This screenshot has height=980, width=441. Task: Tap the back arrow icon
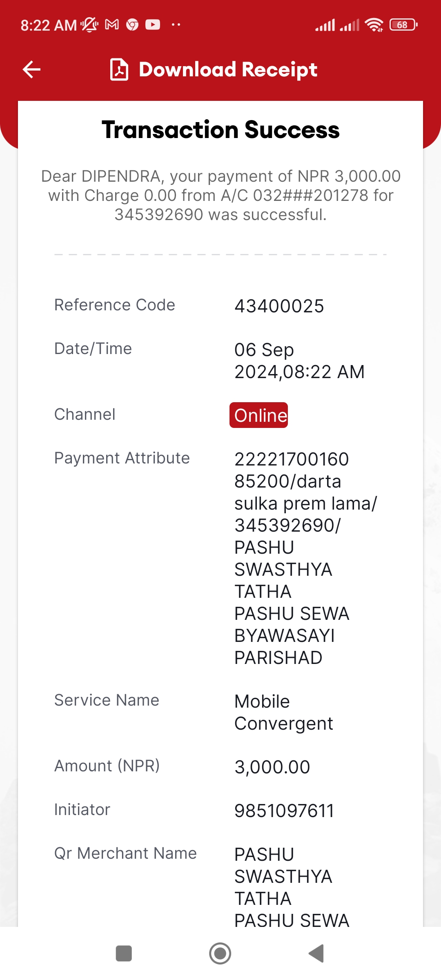click(31, 69)
